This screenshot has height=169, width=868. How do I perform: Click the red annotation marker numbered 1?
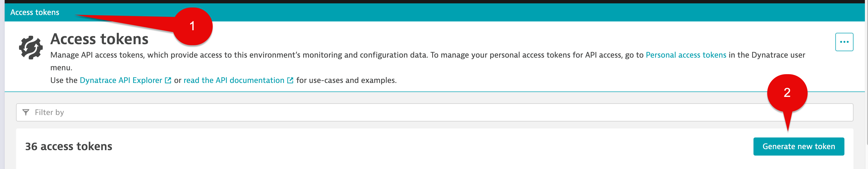click(193, 26)
